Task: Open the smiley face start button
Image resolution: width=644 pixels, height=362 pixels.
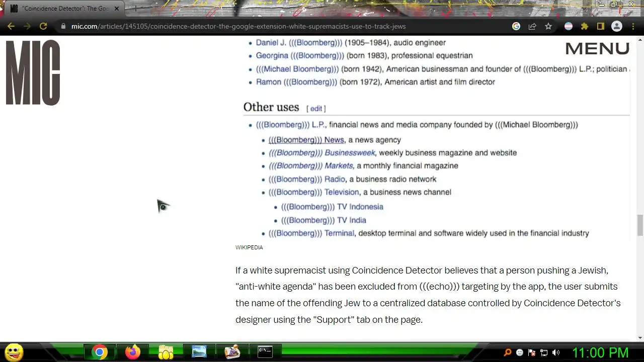Action: 14,352
